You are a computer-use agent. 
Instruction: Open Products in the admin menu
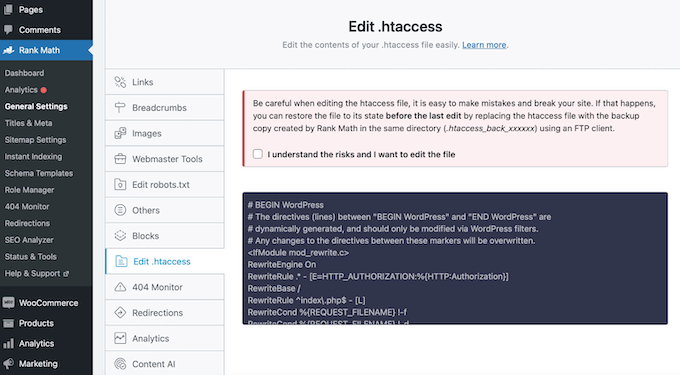pos(46,323)
